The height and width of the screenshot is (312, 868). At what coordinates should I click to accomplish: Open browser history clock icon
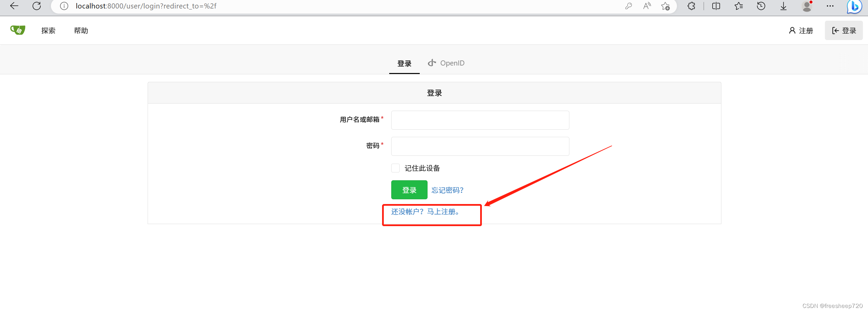click(x=761, y=6)
